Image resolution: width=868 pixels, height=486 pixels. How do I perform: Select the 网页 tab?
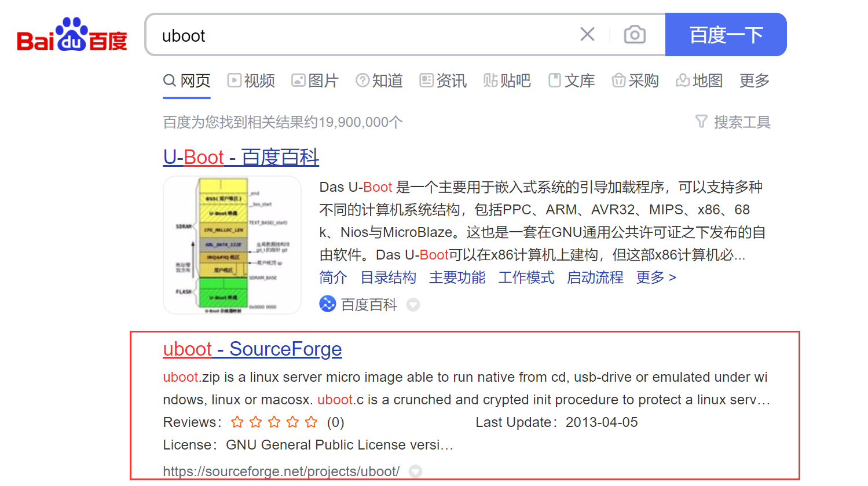click(x=186, y=81)
